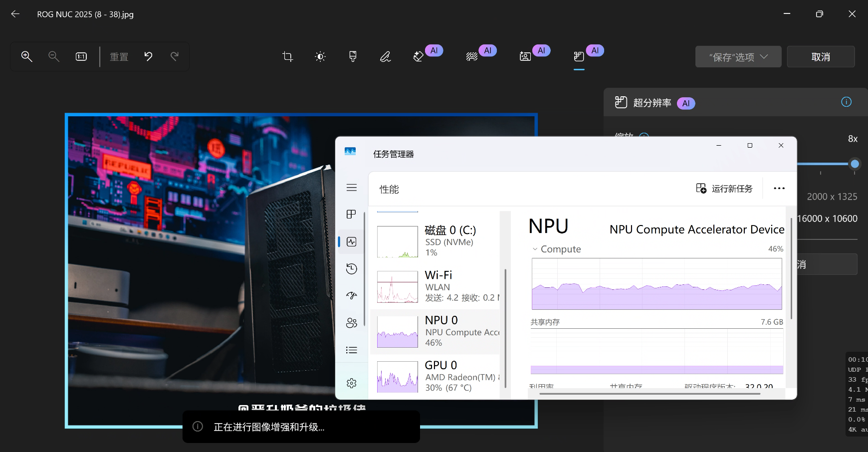Click the "NPU Compute Accelerator Device" label
The height and width of the screenshot is (452, 868).
pos(697,229)
